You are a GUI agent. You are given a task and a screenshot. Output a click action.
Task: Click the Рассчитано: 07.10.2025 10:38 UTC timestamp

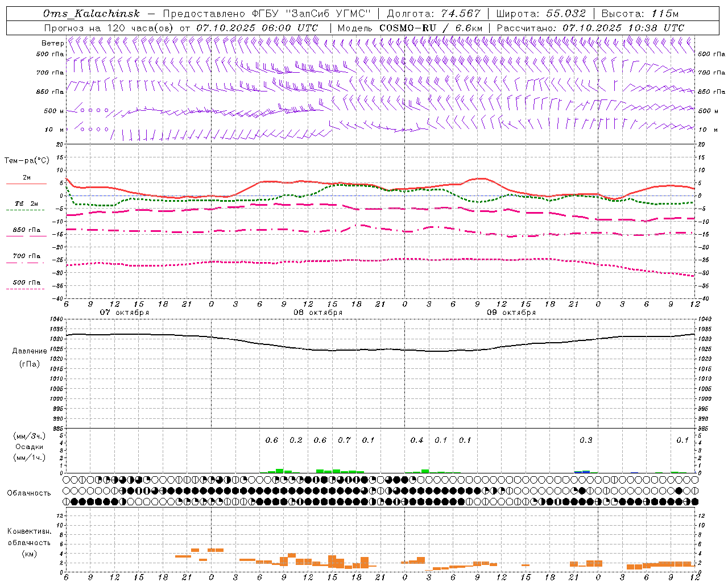[590, 27]
